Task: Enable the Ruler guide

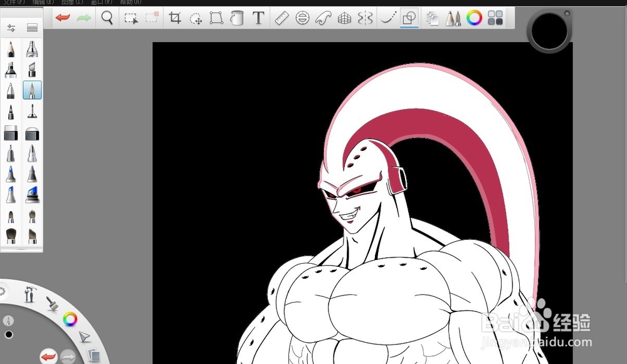Action: pos(282,18)
